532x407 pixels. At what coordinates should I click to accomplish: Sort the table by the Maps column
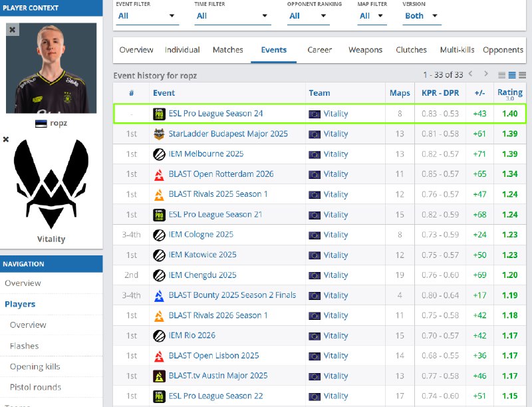pyautogui.click(x=400, y=93)
